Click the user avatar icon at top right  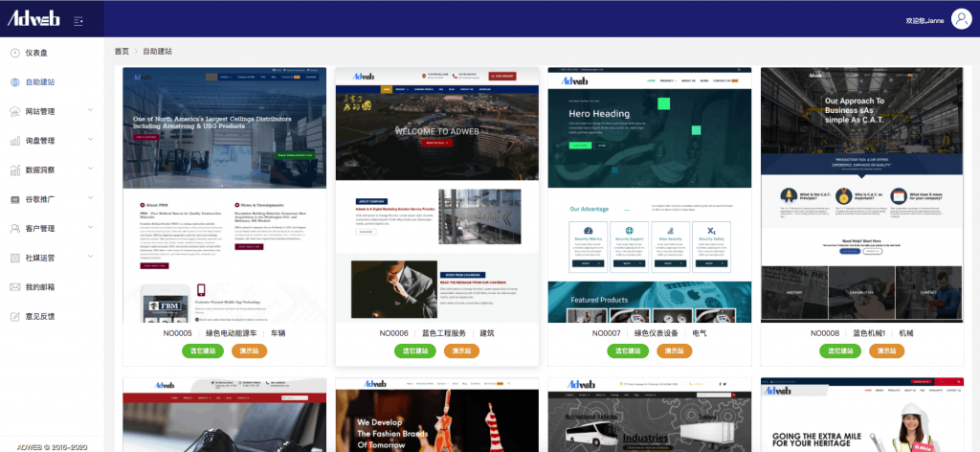point(962,19)
